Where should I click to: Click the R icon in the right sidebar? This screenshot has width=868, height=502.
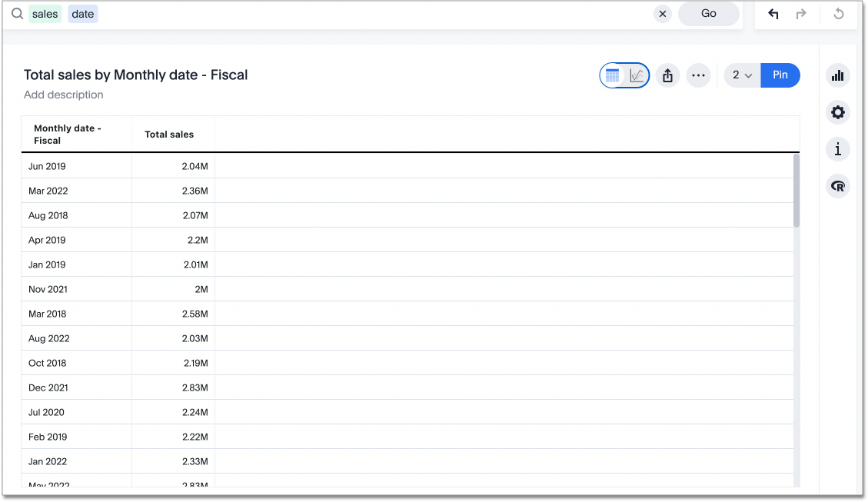pyautogui.click(x=837, y=186)
